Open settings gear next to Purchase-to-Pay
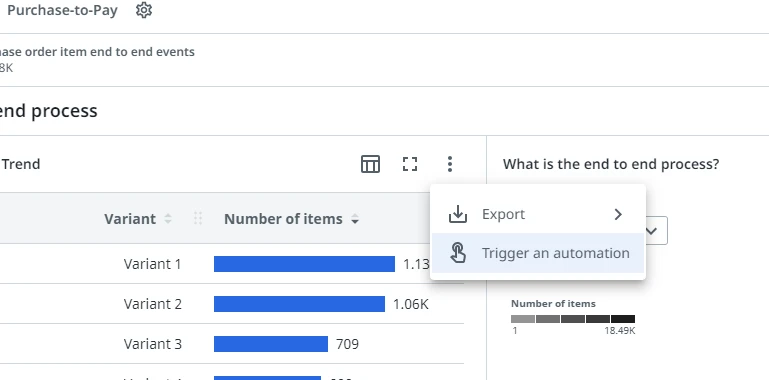Viewport: 769px width, 380px height. [144, 10]
